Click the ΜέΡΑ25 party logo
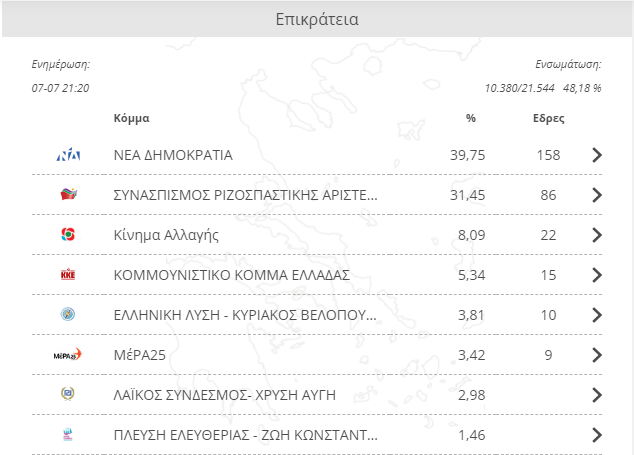The height and width of the screenshot is (455, 634). [x=68, y=355]
